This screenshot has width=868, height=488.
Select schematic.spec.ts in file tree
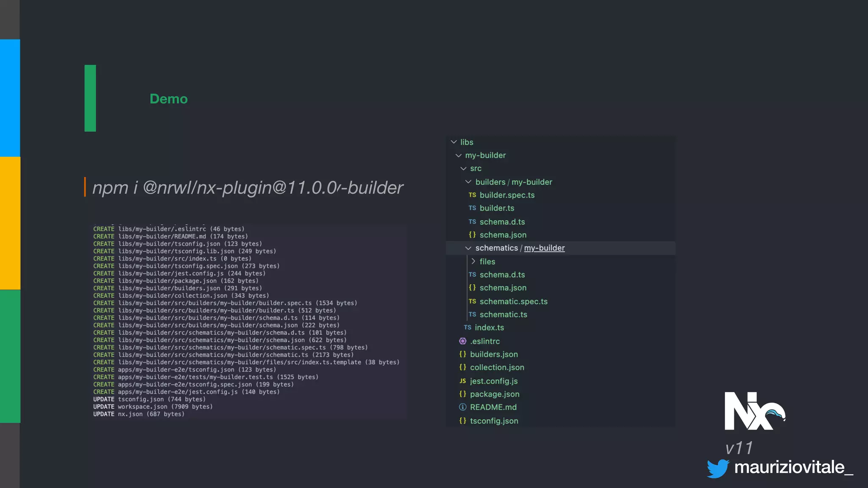click(513, 301)
